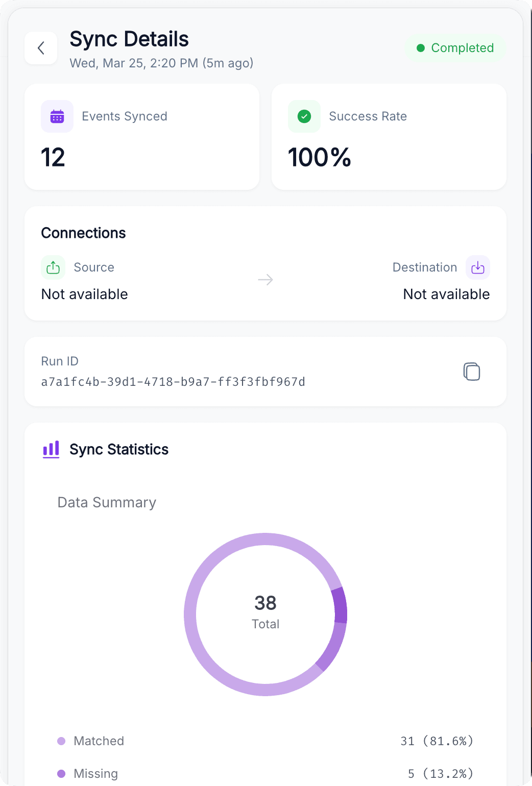
Task: Select the Source connection upload icon
Action: [x=53, y=267]
